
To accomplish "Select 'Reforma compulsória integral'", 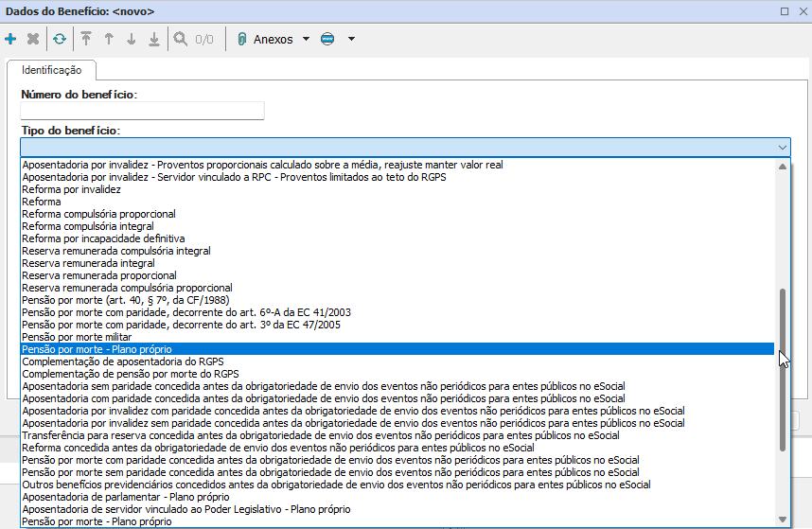I will pos(397,226).
